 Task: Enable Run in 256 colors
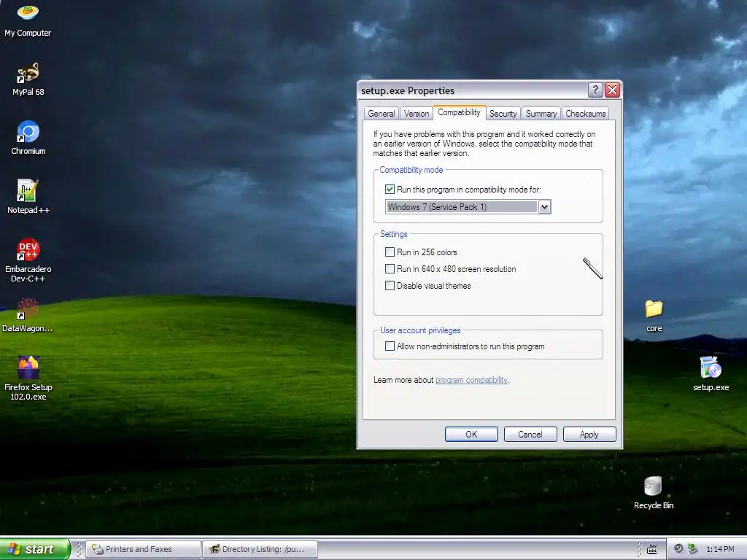(390, 252)
